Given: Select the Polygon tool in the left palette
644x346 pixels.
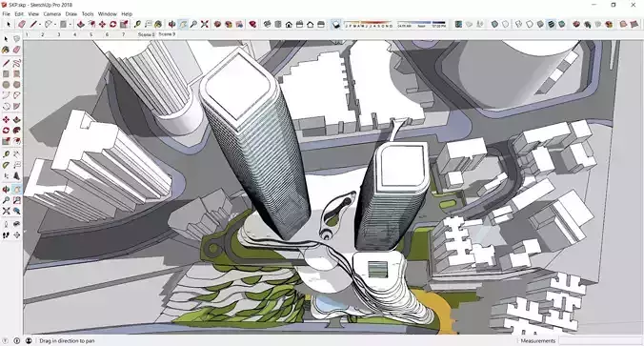Looking at the screenshot, I should (x=16, y=85).
